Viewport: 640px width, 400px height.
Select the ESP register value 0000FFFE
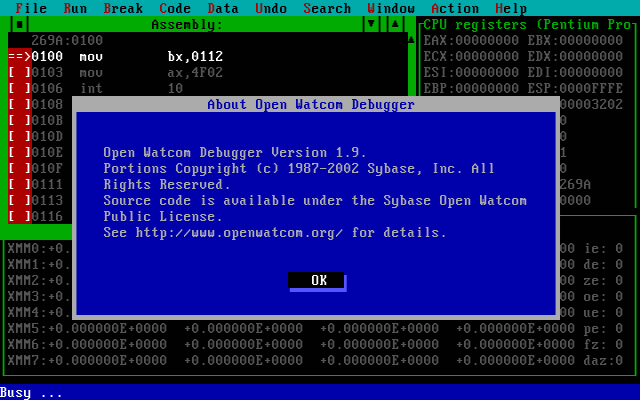click(591, 88)
